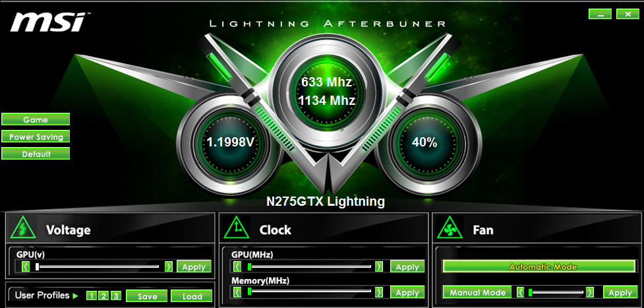Increase GPU voltage with right arrow
The width and height of the screenshot is (644, 308).
click(x=168, y=267)
